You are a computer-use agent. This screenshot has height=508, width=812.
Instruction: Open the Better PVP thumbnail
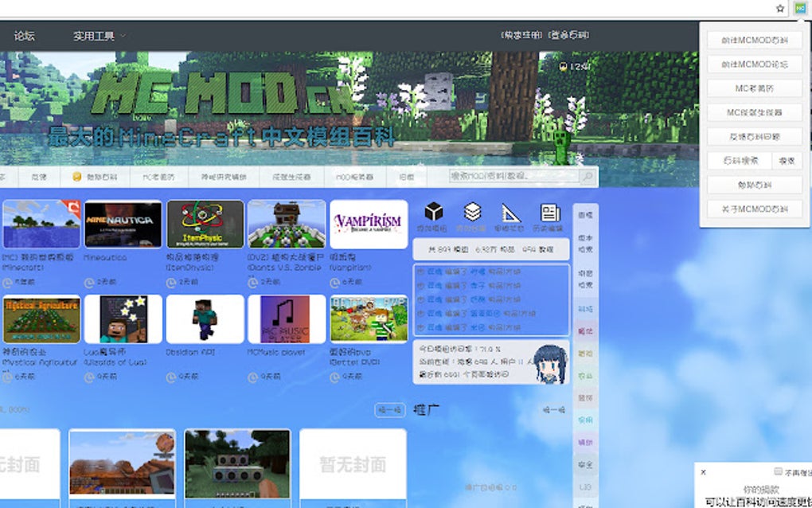tap(369, 319)
